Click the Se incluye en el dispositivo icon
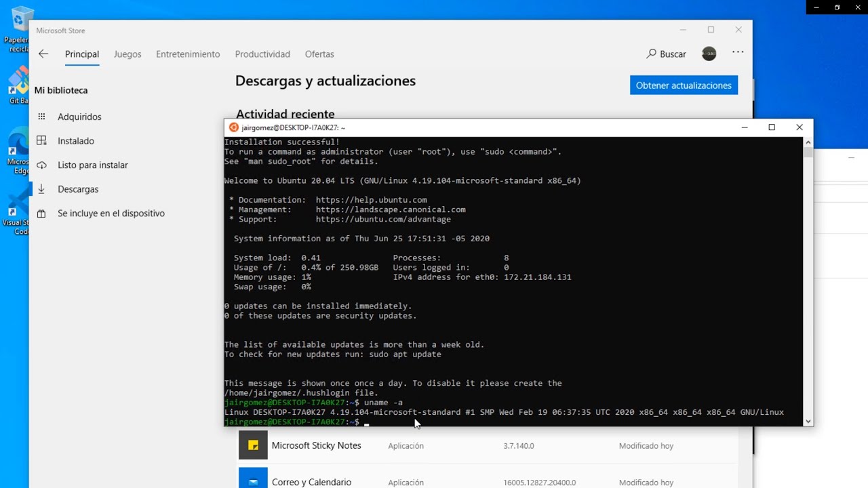The width and height of the screenshot is (868, 488). click(41, 213)
